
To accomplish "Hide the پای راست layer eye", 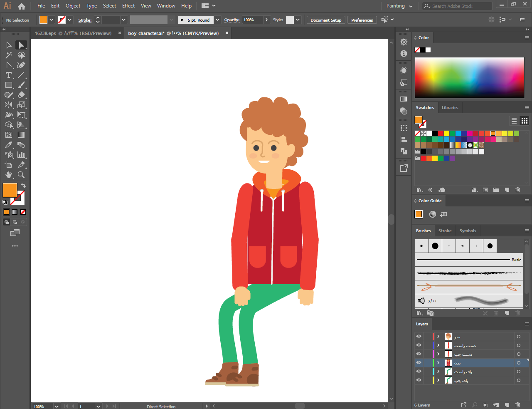I will click(x=419, y=372).
